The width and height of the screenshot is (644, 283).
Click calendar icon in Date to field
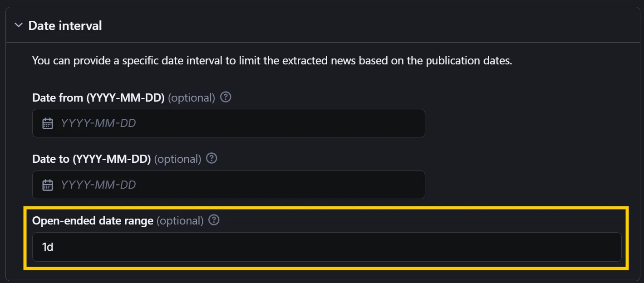click(x=48, y=185)
